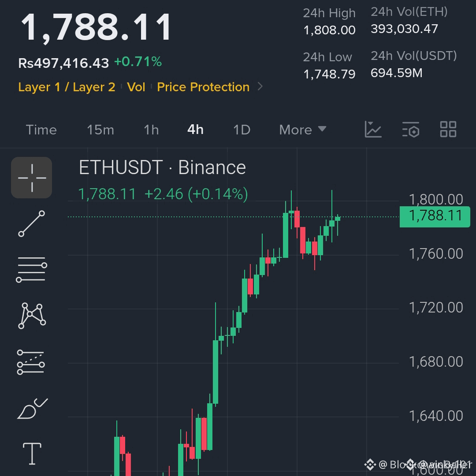Click the 1,640.00 price axis label
Image resolution: width=476 pixels, height=476 pixels.
pos(436,416)
